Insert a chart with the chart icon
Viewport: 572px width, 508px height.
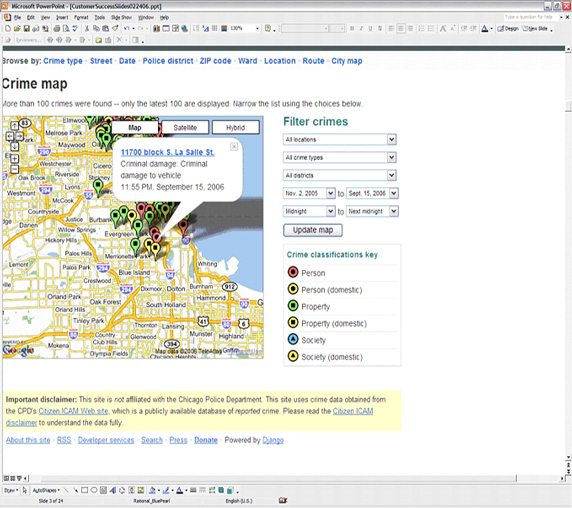coord(156,28)
